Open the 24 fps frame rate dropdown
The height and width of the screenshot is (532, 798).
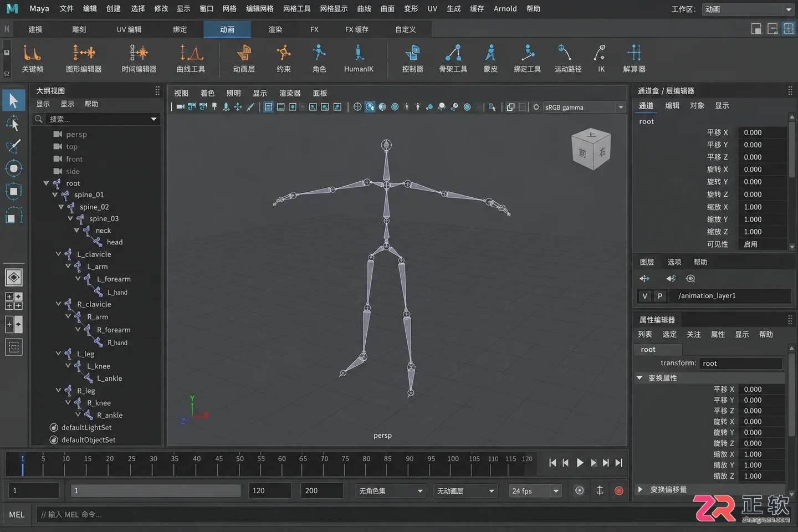(x=535, y=491)
